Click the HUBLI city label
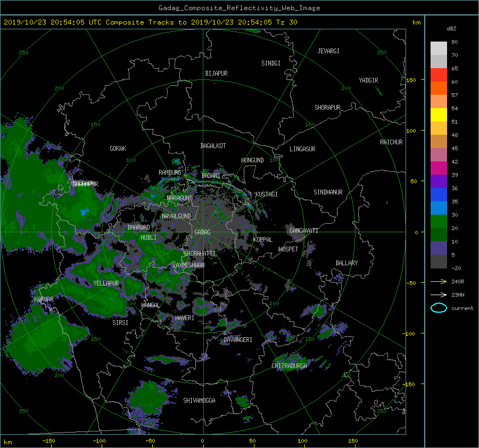Viewport: 479px width, 448px height. (x=148, y=237)
